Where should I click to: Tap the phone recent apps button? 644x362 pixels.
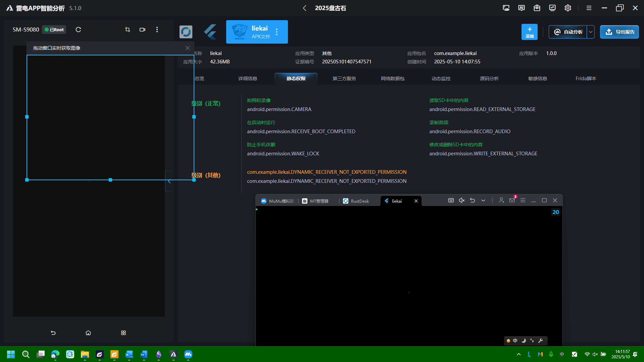tap(123, 333)
